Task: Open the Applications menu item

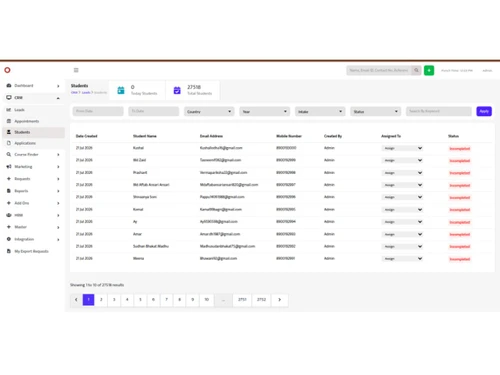Action: pos(25,143)
